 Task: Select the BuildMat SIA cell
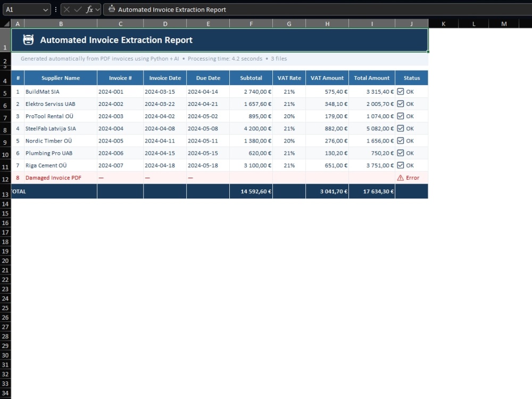61,92
